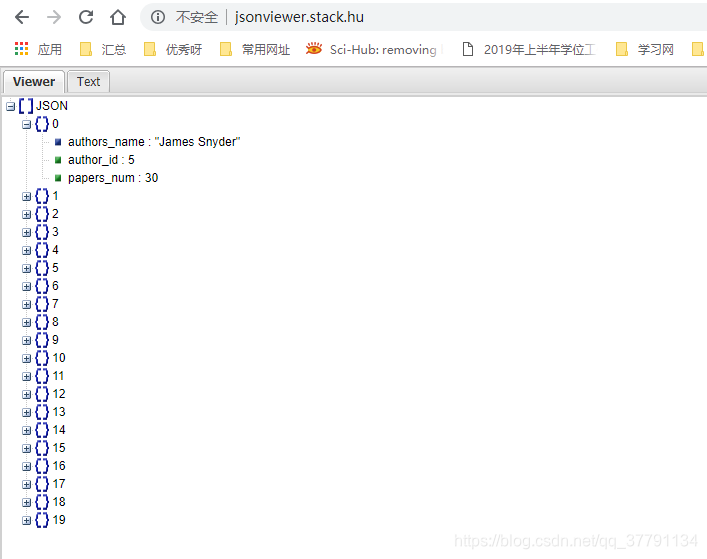Viewport: 707px width, 559px height.
Task: Go back using browser back arrow
Action: click(22, 18)
